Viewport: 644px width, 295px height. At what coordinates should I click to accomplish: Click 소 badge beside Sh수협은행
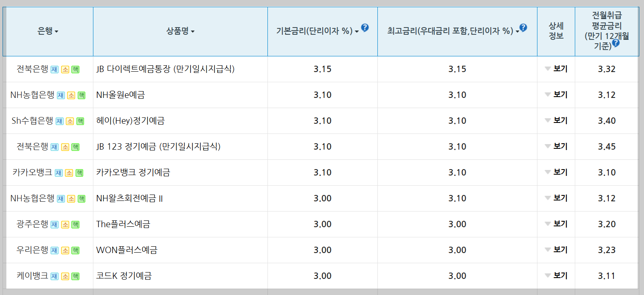pyautogui.click(x=70, y=121)
